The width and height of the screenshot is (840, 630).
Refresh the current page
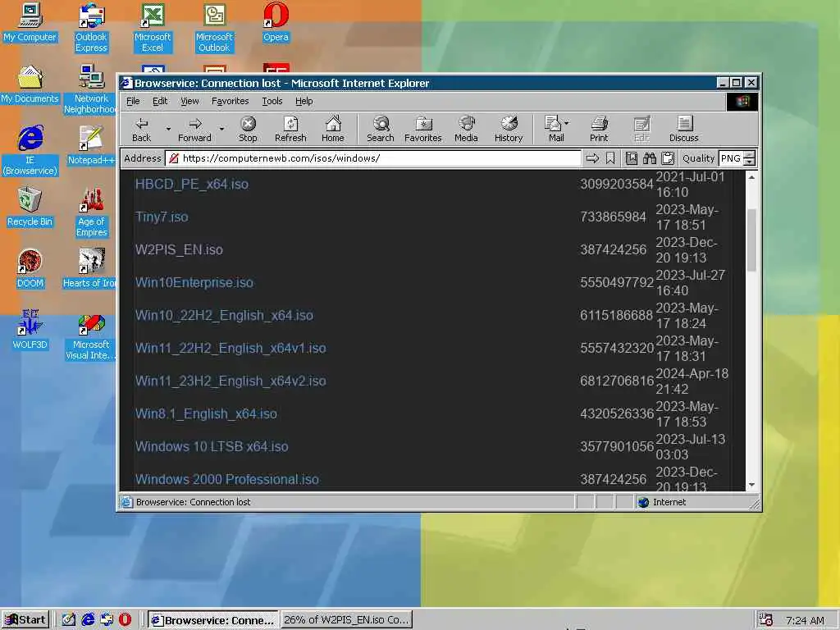(x=290, y=129)
